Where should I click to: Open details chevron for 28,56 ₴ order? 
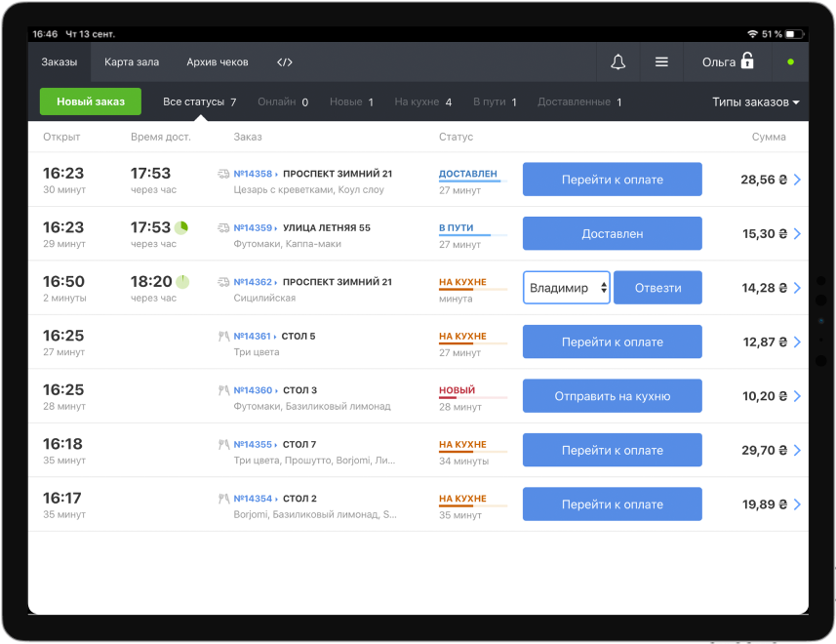(x=797, y=180)
